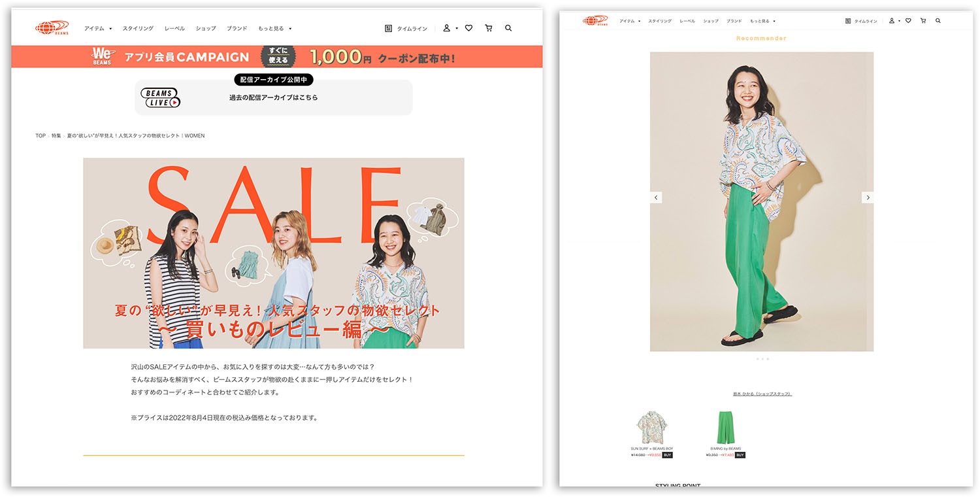Open the shopping cart on the left page
This screenshot has height=497, width=980.
coord(489,28)
